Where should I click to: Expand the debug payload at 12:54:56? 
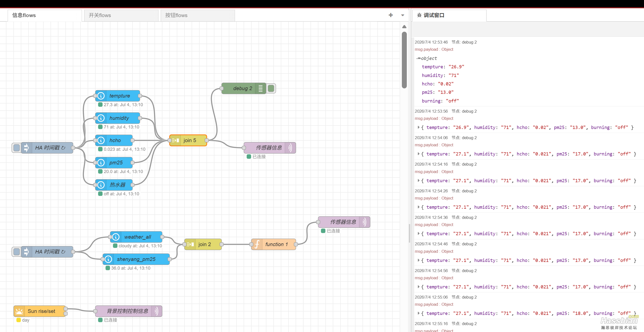[418, 287]
